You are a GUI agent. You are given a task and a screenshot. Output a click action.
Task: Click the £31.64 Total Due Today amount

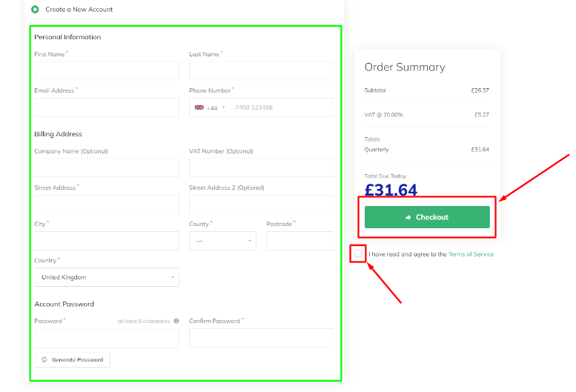[391, 190]
